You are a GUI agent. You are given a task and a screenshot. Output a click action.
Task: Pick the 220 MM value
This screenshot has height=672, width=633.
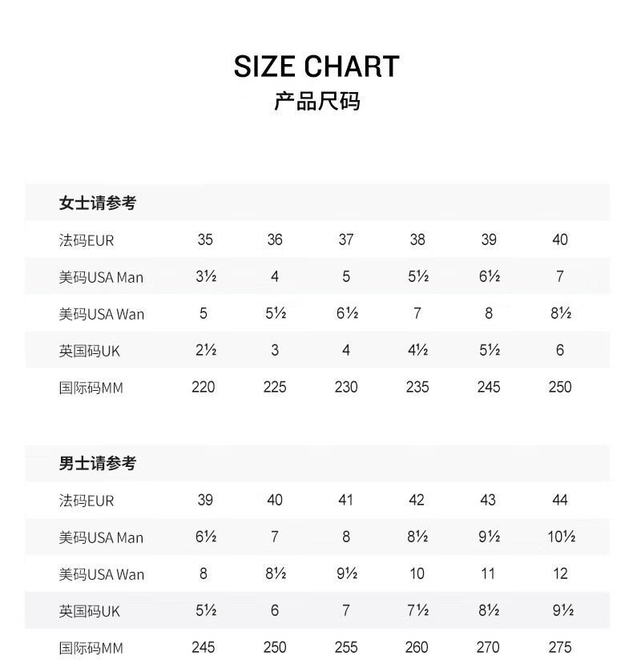pyautogui.click(x=204, y=388)
